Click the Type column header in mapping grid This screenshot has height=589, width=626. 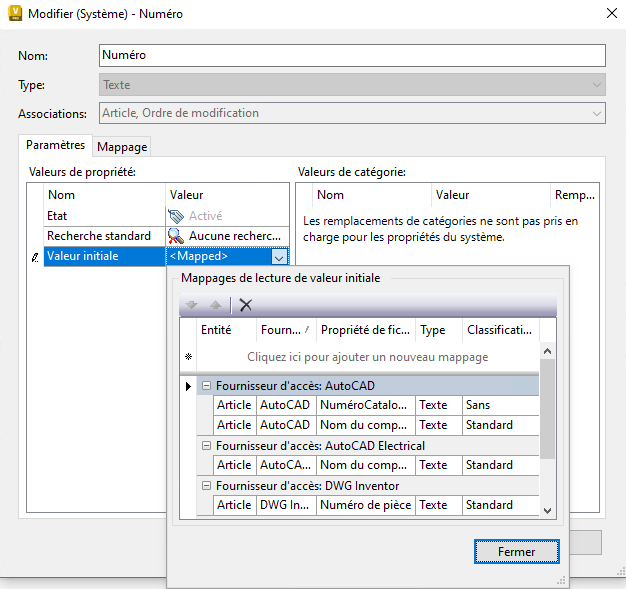tap(439, 330)
